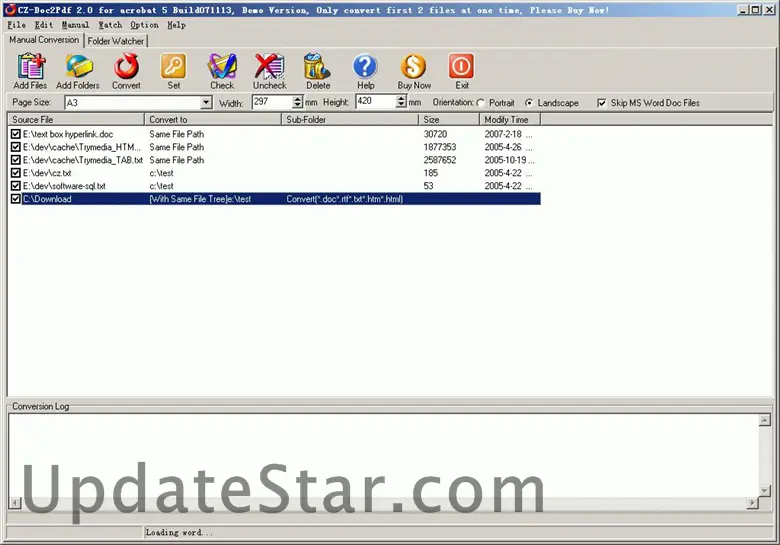Click the Height input field showing 420

(x=376, y=101)
